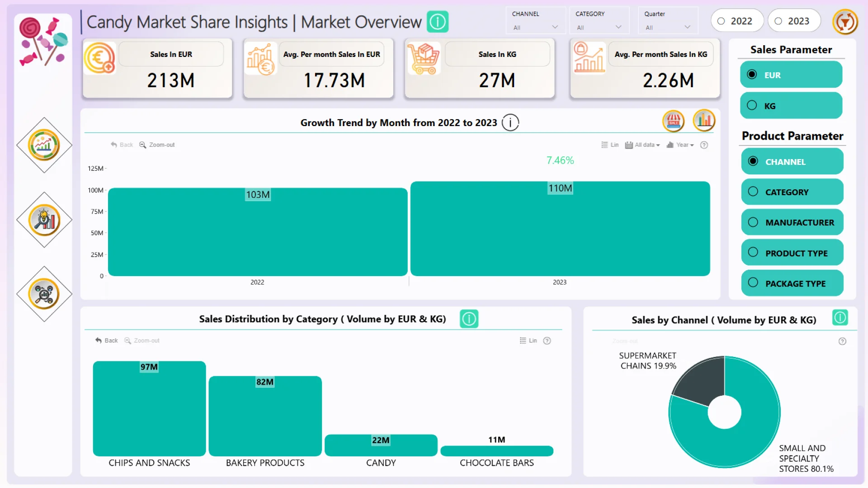Click the 2023 axis label on growth chart
868x488 pixels.
tap(560, 282)
